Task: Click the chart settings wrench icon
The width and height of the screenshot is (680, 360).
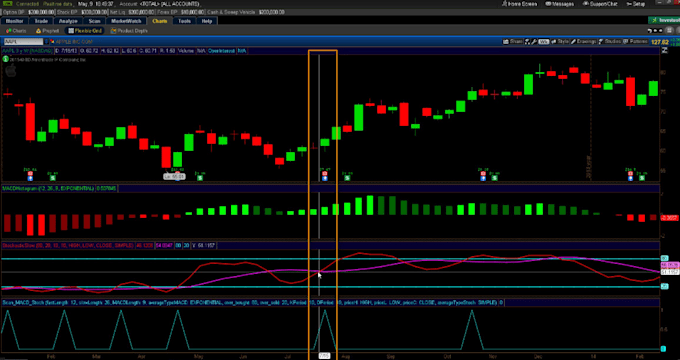Action: tap(535, 42)
